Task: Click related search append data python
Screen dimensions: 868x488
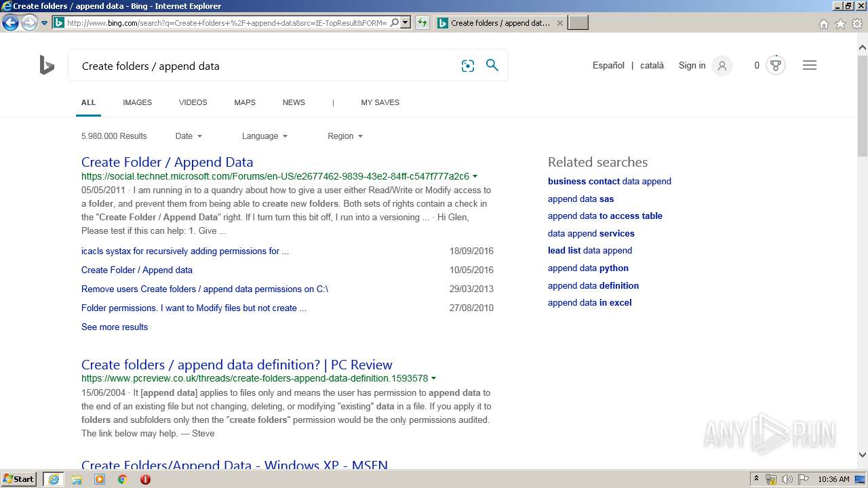Action: 588,268
